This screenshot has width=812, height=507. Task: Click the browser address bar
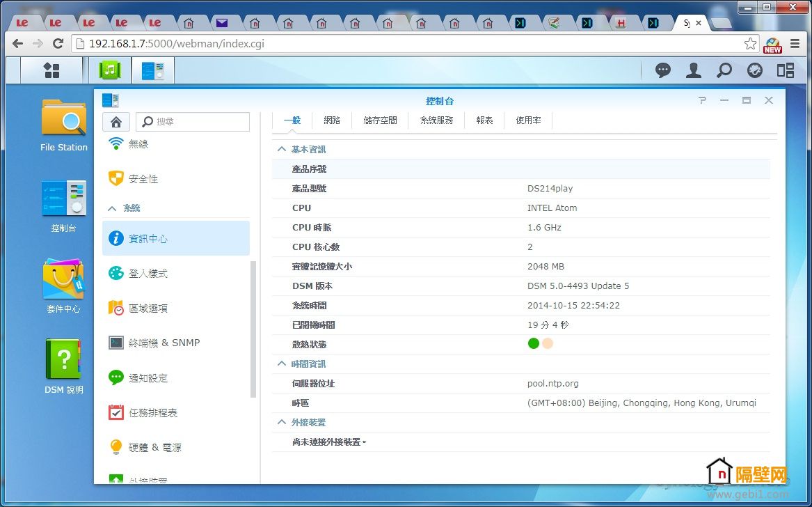tap(278, 42)
